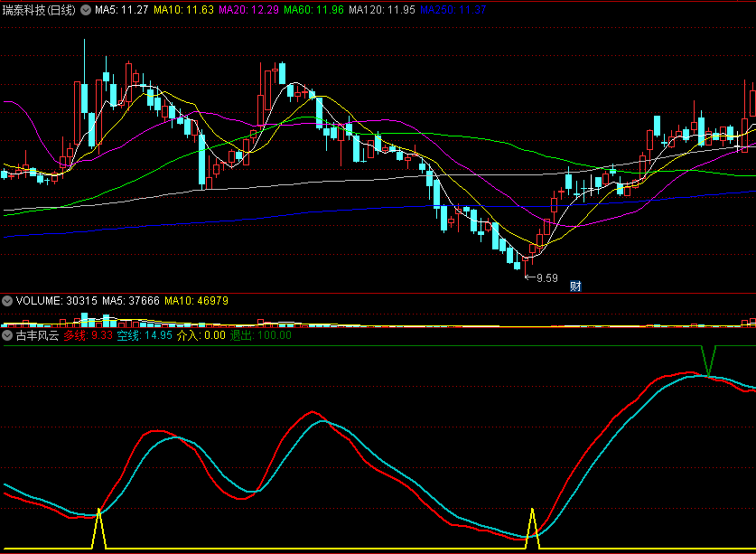Select the MA5: 11.27 label
Viewport: 756px width, 554px height.
click(122, 10)
